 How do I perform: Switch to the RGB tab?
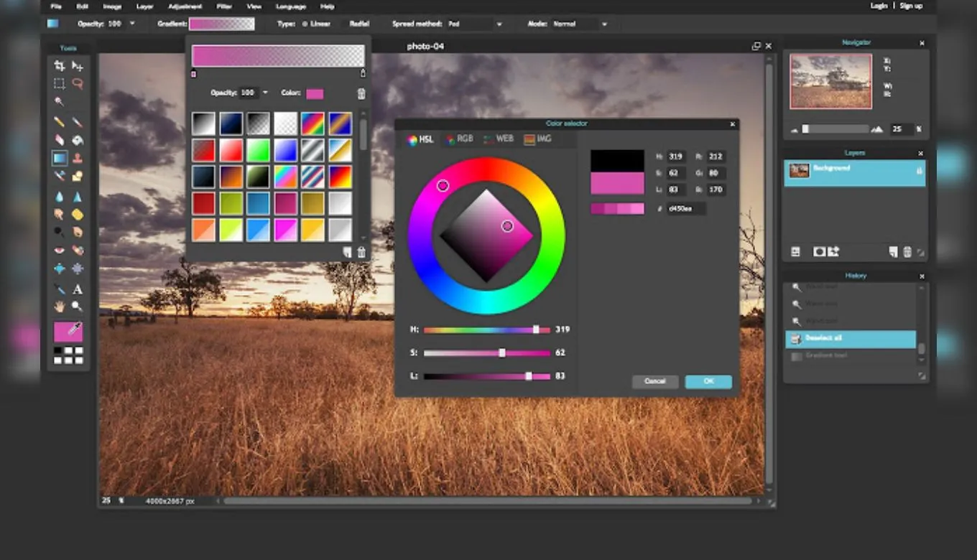click(459, 139)
